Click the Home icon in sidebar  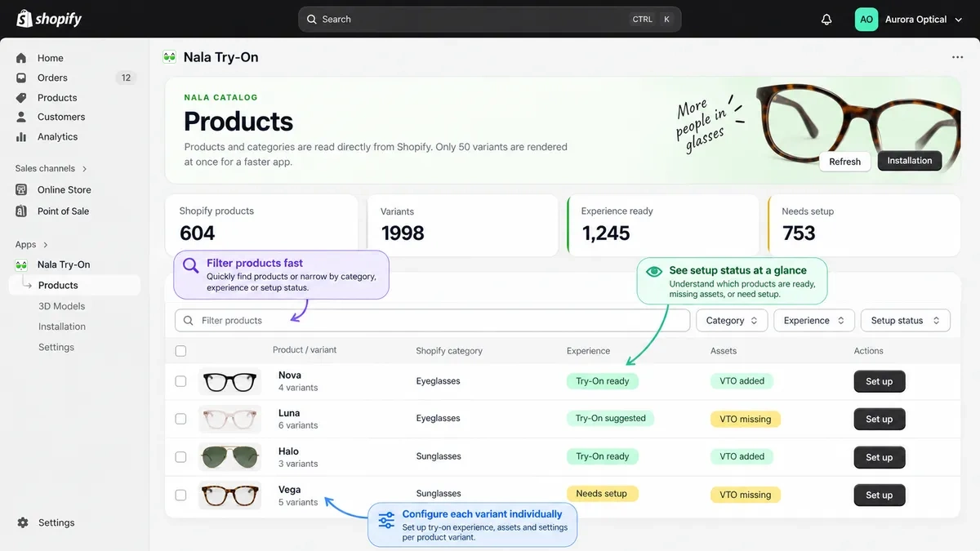click(x=21, y=58)
